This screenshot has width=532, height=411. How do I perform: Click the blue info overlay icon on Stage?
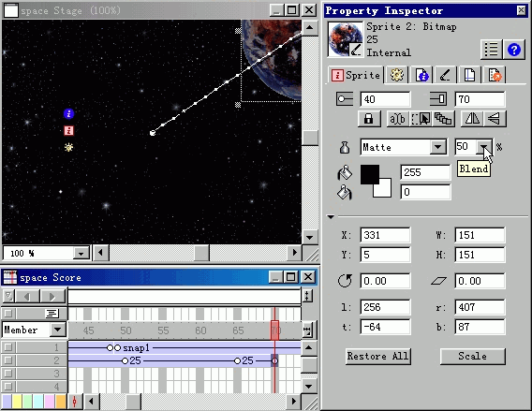click(69, 113)
